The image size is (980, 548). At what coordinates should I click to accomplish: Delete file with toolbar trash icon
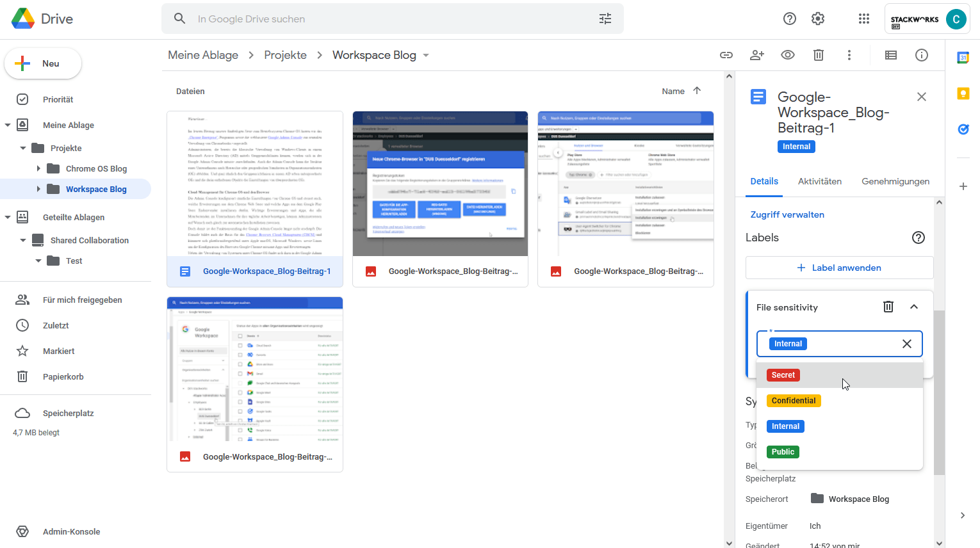819,55
